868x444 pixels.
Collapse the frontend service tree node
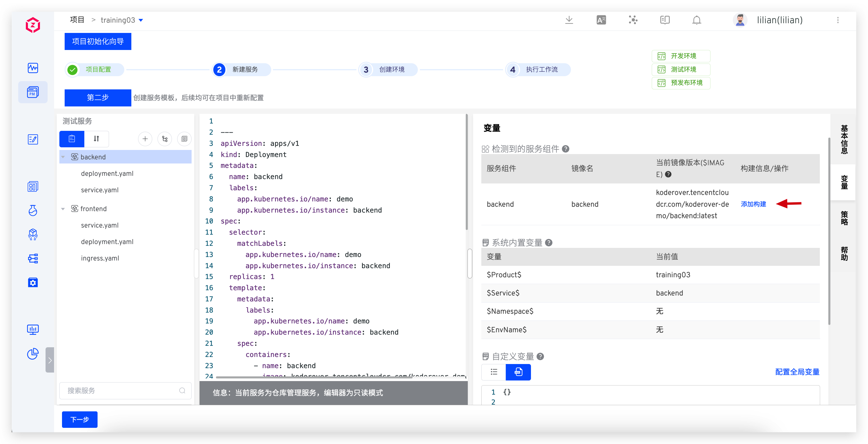pos(63,209)
